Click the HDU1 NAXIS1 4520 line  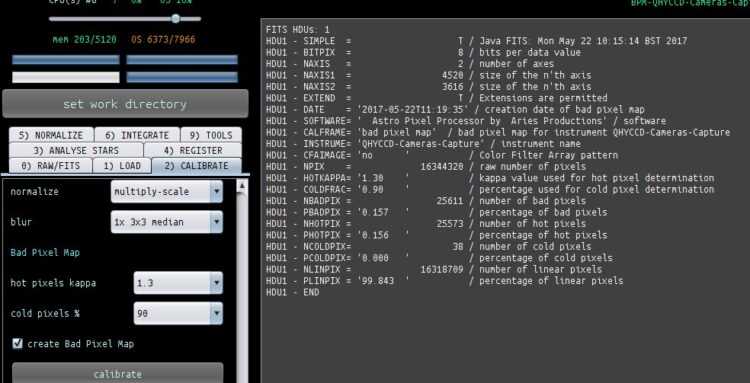click(x=428, y=75)
